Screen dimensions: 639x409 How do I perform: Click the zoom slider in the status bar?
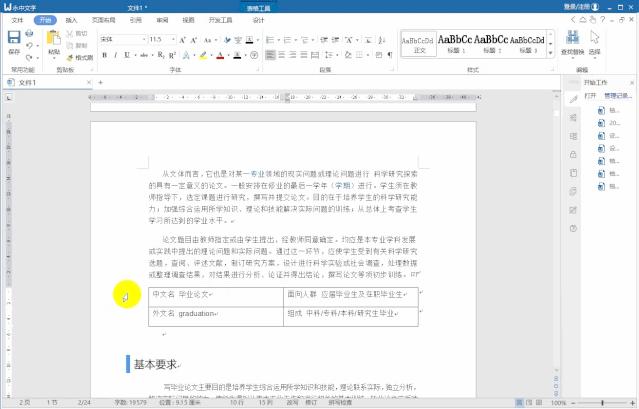(x=602, y=403)
